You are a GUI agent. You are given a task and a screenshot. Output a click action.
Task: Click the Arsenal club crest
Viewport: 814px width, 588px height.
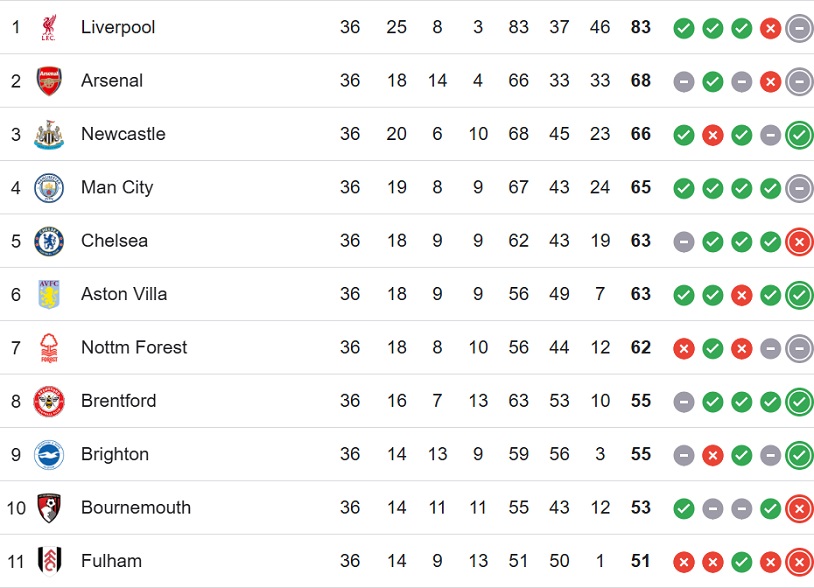click(x=49, y=80)
